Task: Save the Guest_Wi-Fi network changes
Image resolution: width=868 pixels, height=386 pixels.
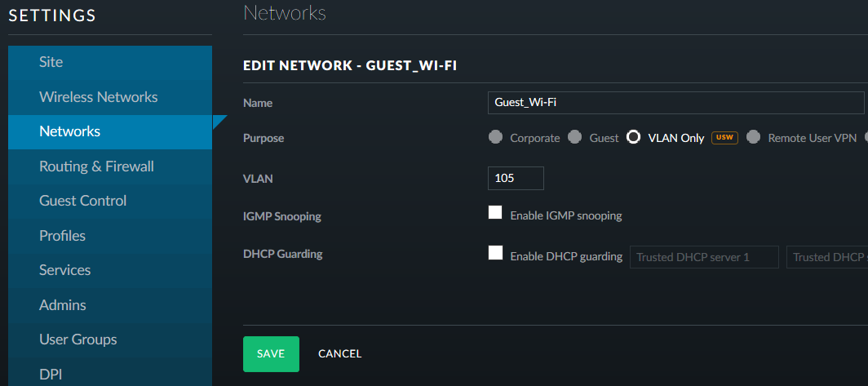Action: click(271, 354)
